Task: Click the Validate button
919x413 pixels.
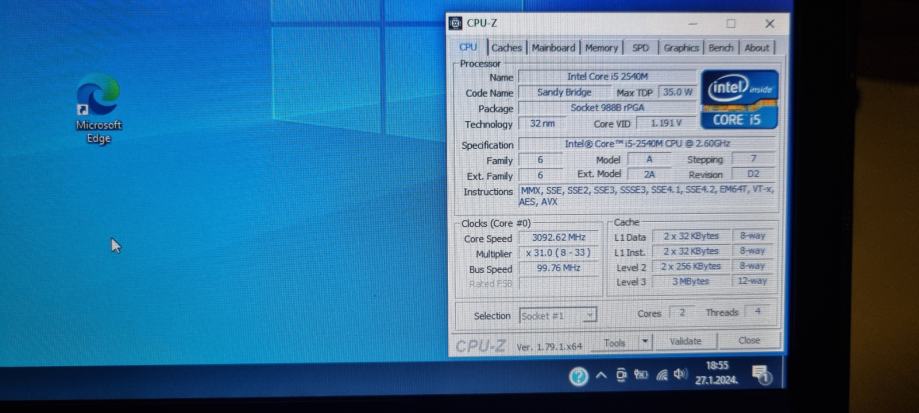Action: click(685, 341)
